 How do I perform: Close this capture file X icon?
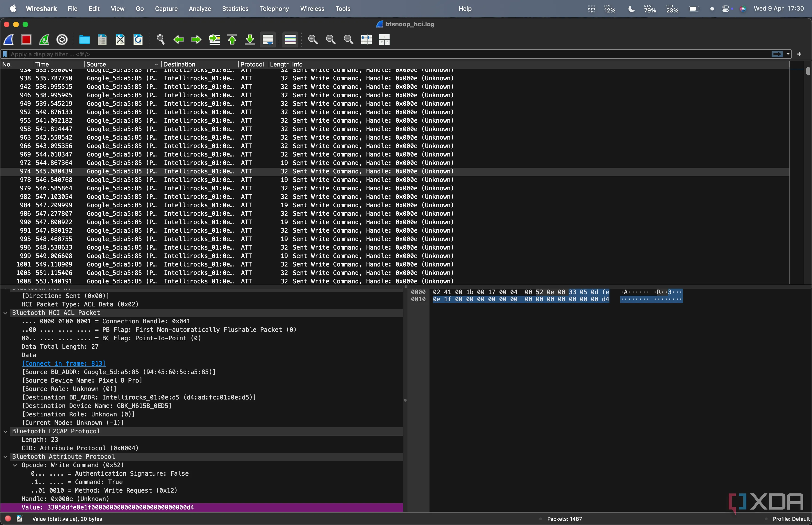pyautogui.click(x=120, y=39)
